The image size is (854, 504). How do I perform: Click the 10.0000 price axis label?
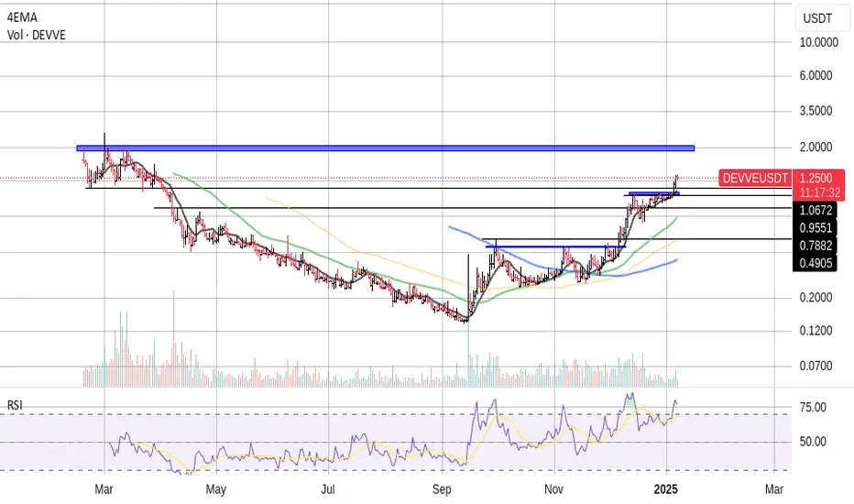[x=818, y=42]
